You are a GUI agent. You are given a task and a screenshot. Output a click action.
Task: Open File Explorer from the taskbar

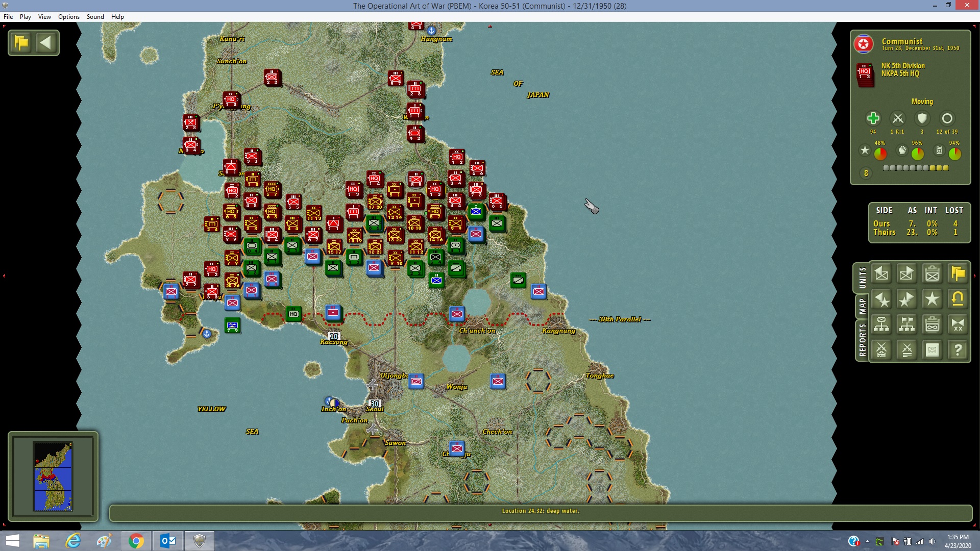point(41,541)
